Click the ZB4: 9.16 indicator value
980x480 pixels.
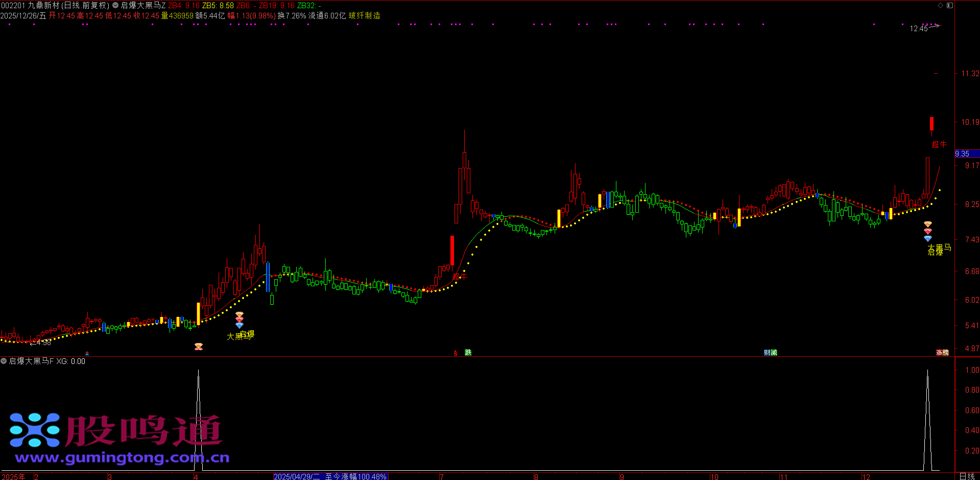click(184, 5)
